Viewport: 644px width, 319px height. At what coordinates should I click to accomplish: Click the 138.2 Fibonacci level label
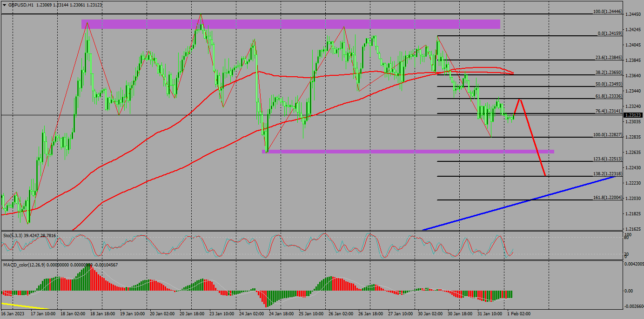[x=607, y=173]
